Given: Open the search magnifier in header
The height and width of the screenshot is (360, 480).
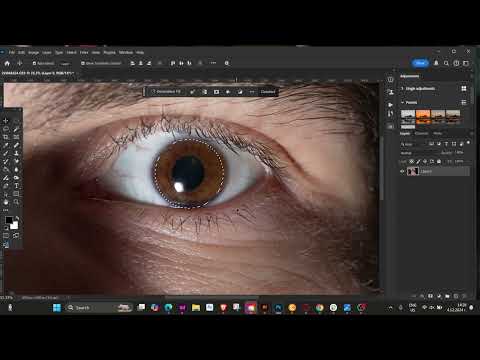Looking at the screenshot, I should point(446,63).
